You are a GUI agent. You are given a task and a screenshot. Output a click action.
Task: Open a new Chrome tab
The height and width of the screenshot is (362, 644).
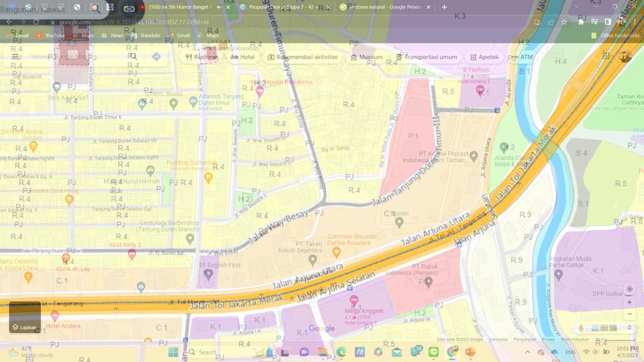[x=444, y=7]
